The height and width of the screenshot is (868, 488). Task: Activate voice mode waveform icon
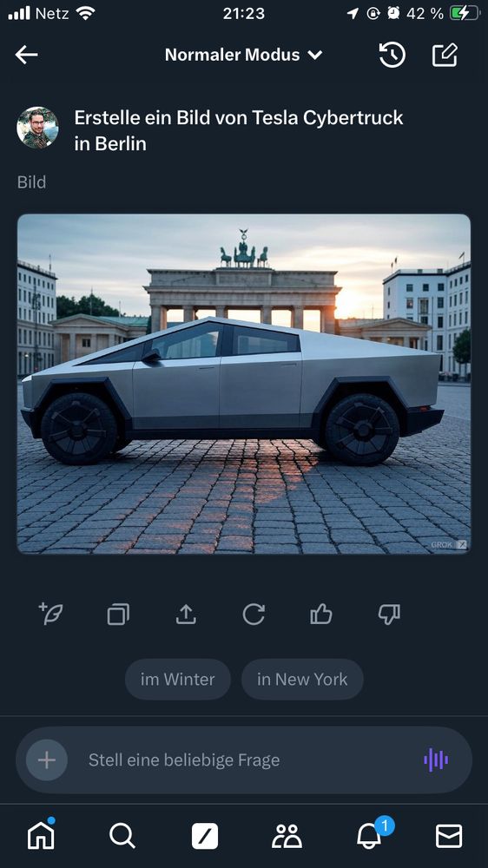(x=436, y=760)
